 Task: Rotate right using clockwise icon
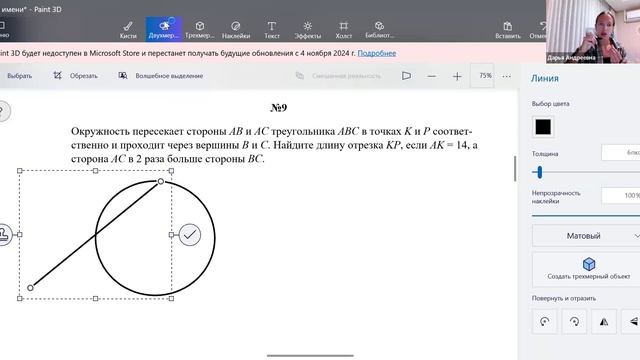574,322
